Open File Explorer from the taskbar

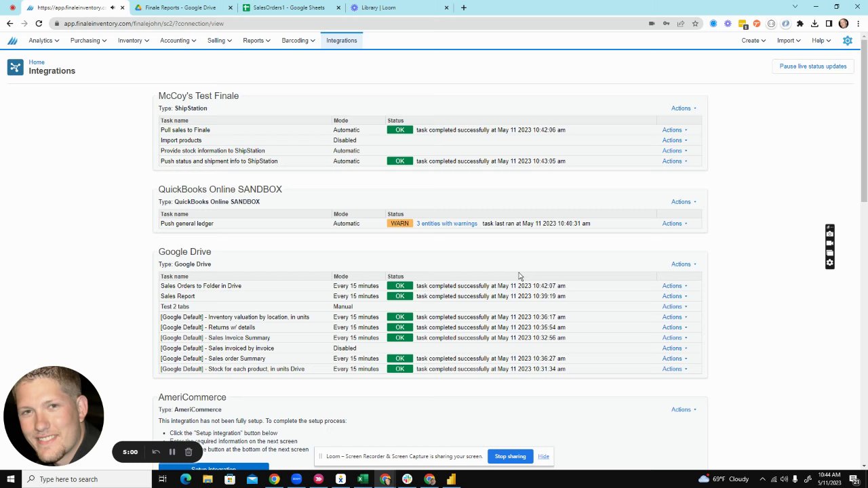[x=208, y=479]
